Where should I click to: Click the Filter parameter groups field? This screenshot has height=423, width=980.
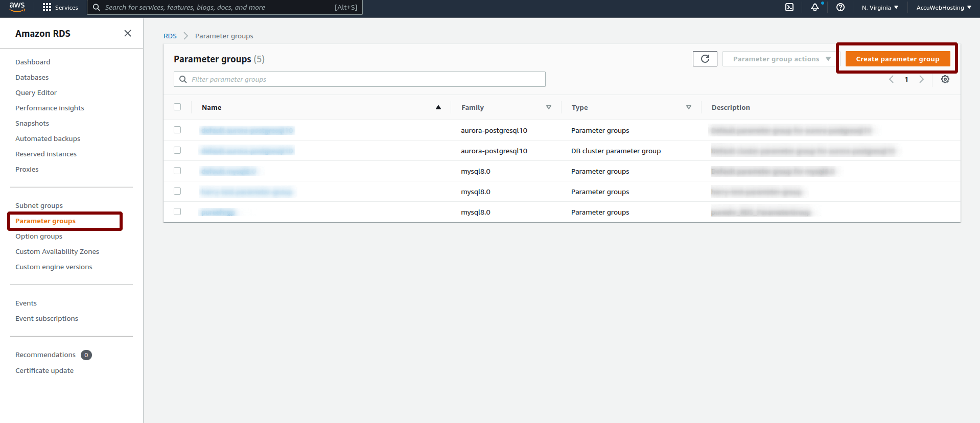tap(360, 79)
